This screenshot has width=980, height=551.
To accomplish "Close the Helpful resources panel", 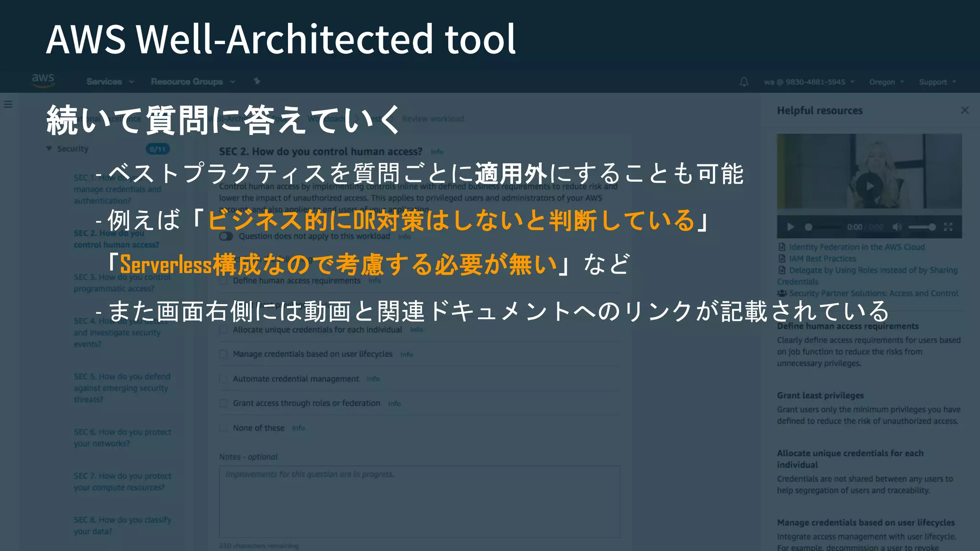I will (x=965, y=110).
